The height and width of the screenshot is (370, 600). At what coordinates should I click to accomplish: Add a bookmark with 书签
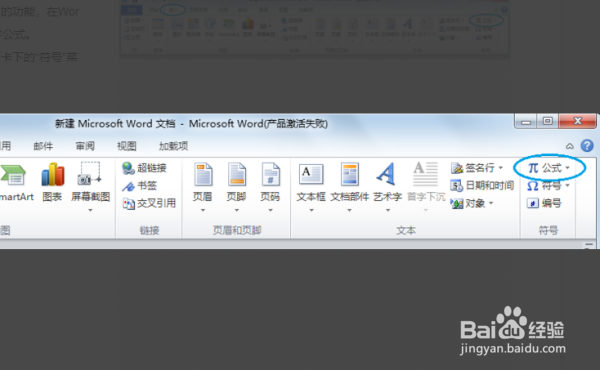pyautogui.click(x=139, y=186)
